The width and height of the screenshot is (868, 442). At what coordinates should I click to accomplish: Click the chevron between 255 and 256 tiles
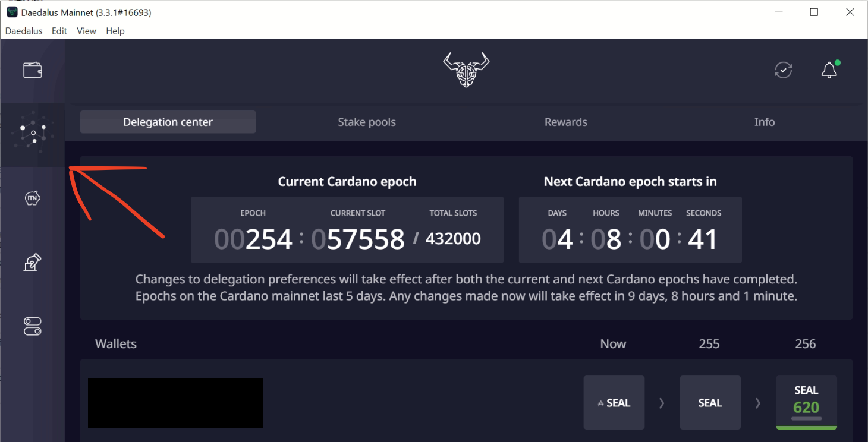tap(758, 403)
